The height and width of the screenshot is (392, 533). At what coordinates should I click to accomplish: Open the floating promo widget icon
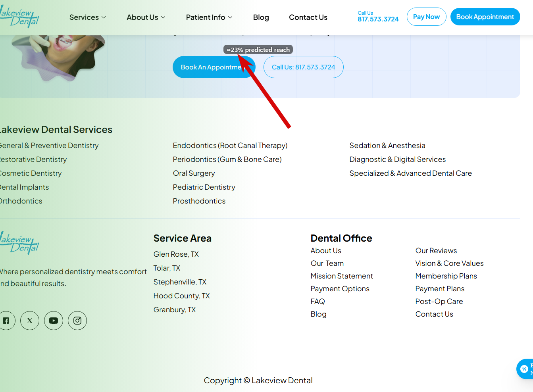[525, 369]
